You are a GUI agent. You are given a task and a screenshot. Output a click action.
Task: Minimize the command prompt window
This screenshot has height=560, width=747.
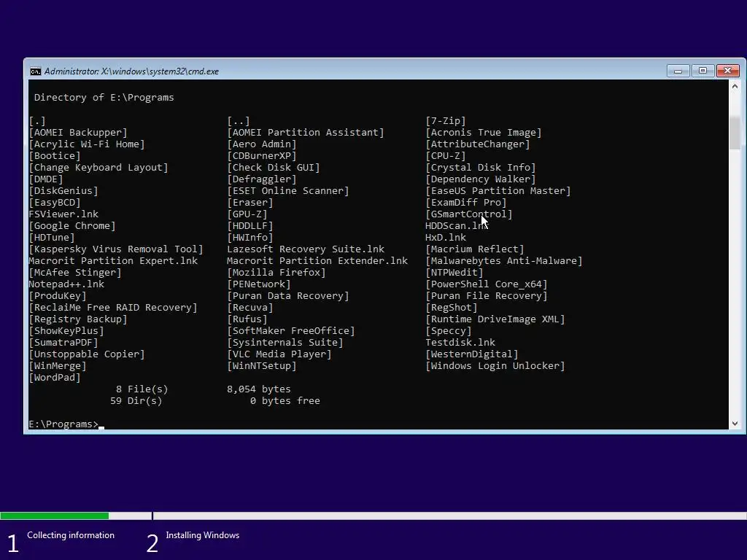[678, 71]
